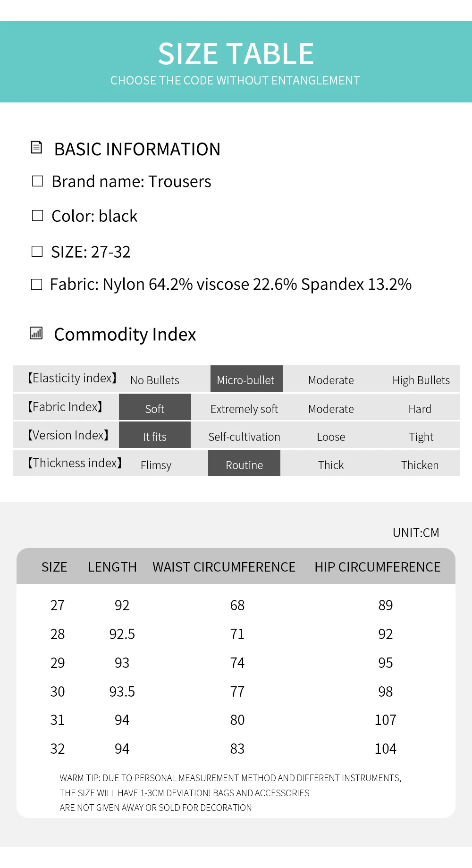Choose the High Bullets elasticity option
Image resolution: width=472 pixels, height=868 pixels.
point(421,380)
